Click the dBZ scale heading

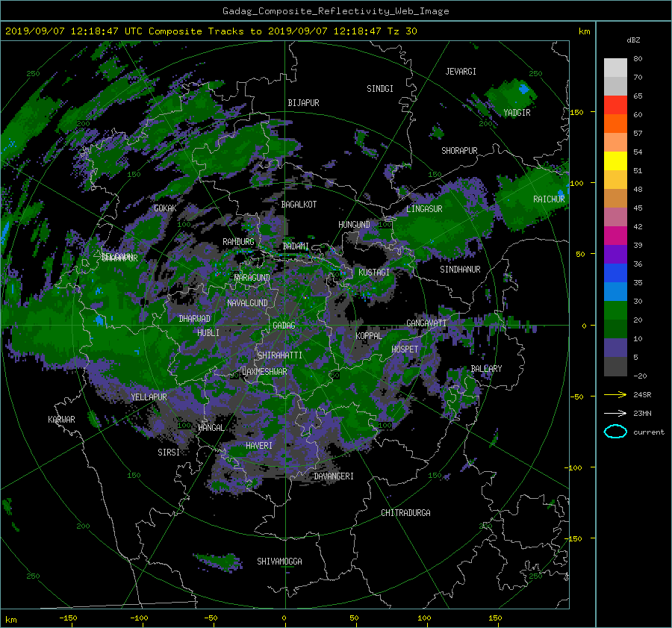(633, 40)
